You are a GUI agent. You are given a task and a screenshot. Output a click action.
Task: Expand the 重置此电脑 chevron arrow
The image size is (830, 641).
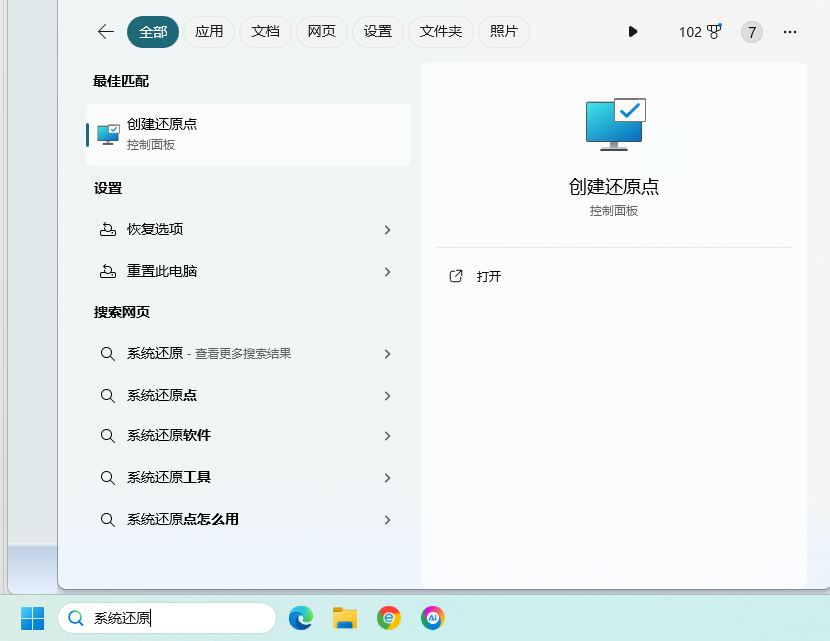[x=387, y=272]
